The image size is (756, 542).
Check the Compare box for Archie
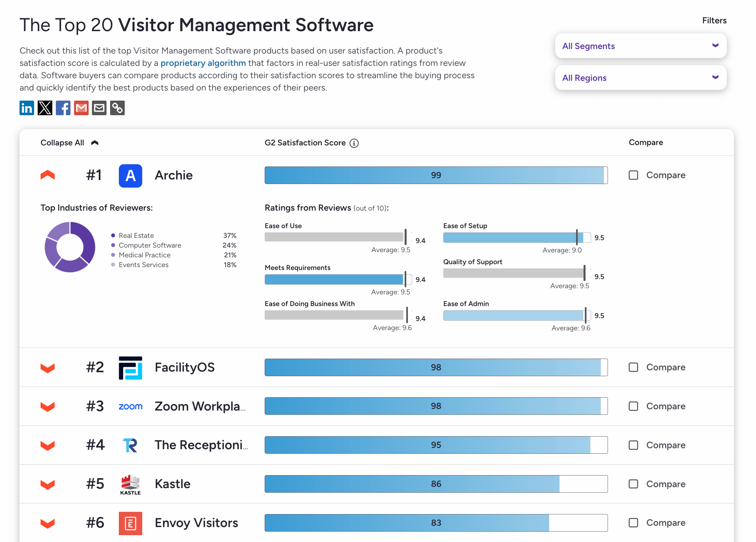point(633,175)
